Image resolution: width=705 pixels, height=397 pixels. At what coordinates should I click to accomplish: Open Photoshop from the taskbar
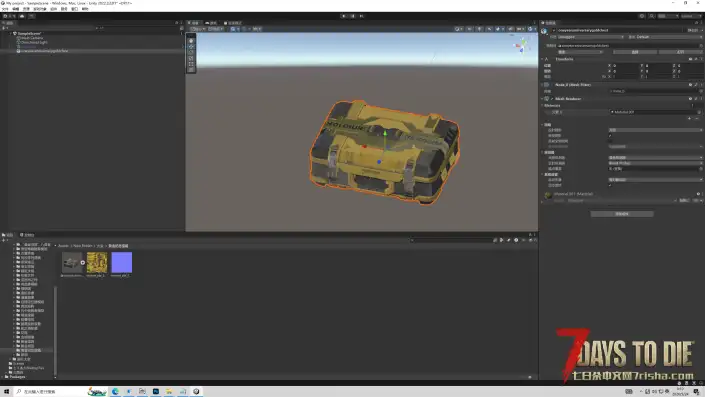[156, 392]
